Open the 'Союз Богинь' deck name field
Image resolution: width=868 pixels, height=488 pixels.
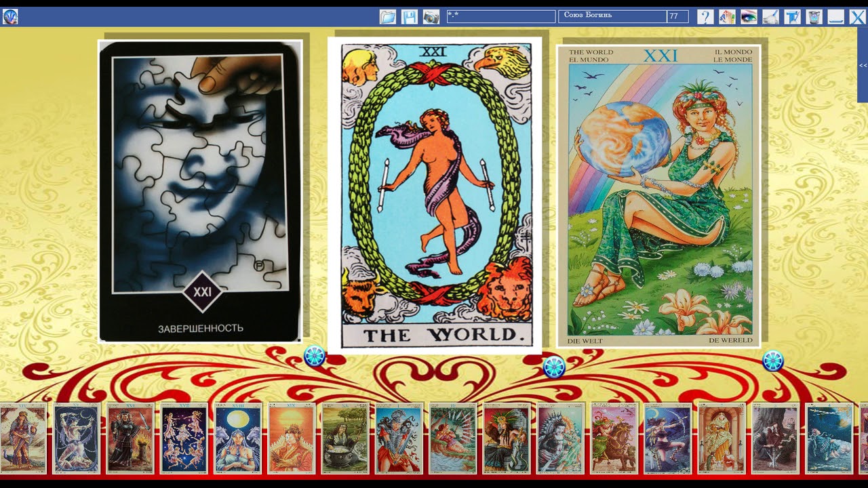point(612,17)
